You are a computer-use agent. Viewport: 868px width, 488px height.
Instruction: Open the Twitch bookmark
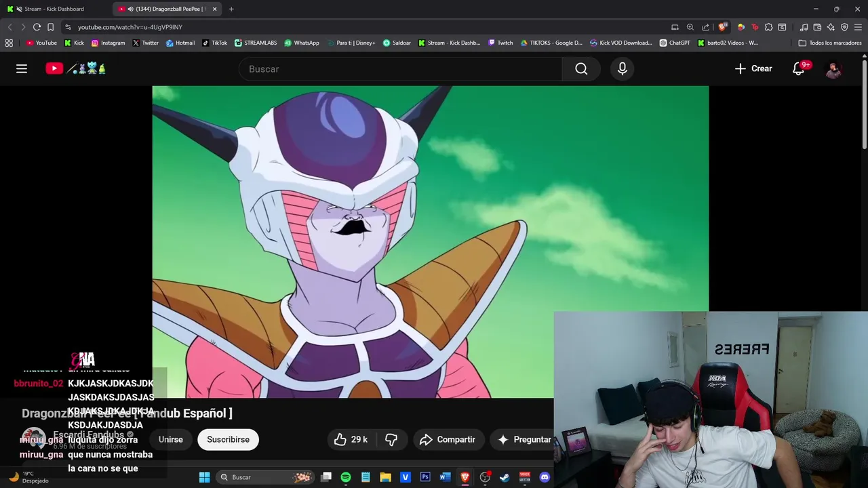pos(500,43)
